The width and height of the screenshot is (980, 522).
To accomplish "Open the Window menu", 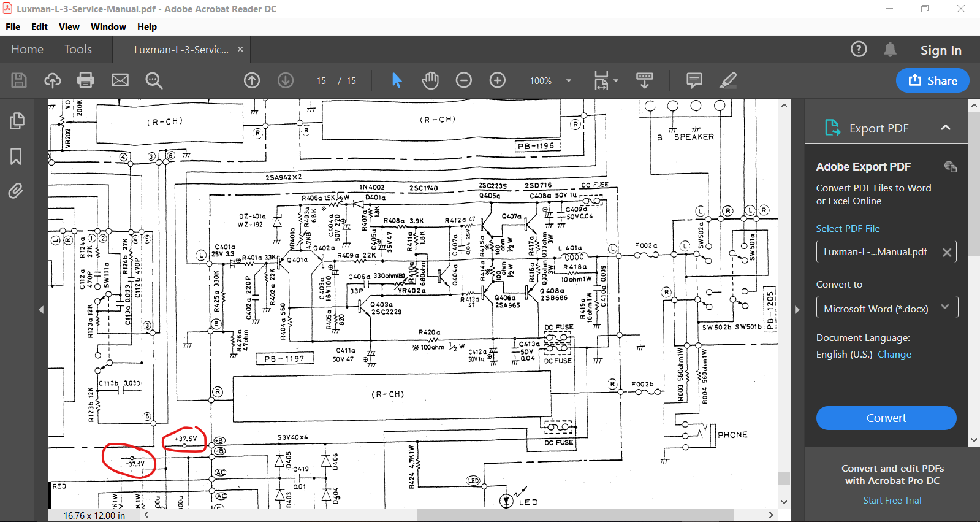I will 108,27.
